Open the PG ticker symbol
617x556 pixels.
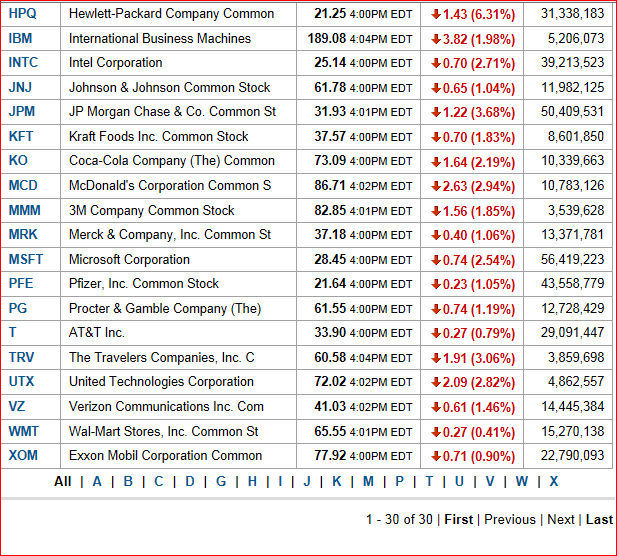[x=18, y=308]
